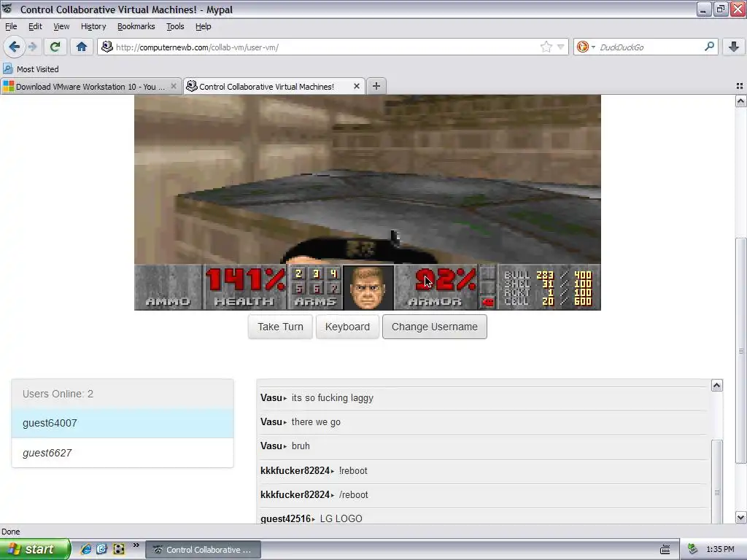Screen dimensions: 747x560
Task: Click inside the Doom VM display
Action: (368, 203)
